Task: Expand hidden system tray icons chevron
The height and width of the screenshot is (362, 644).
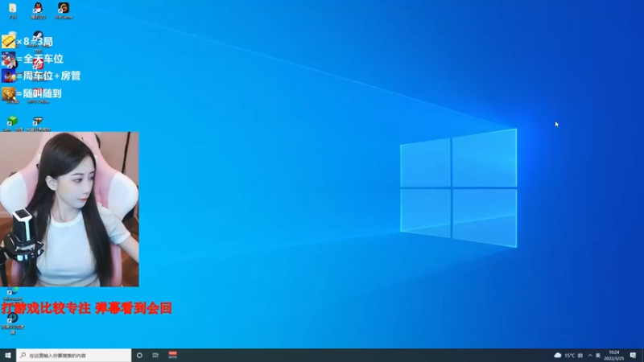Action: point(590,356)
